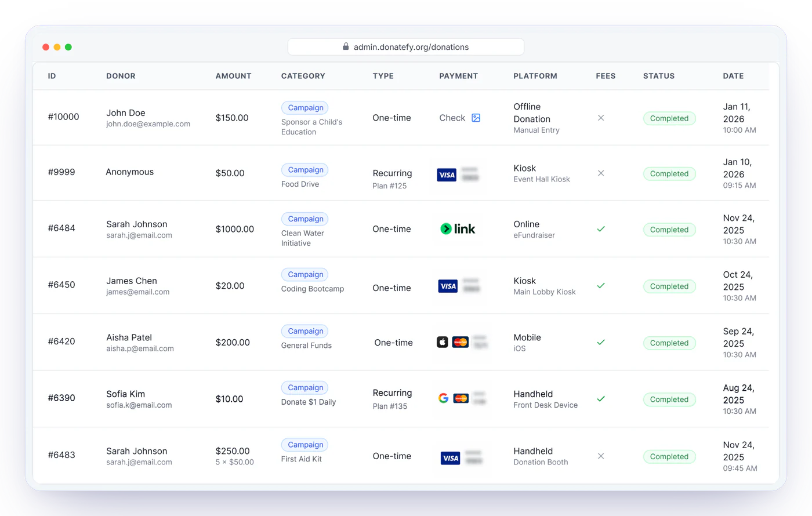Viewport: 812px width, 516px height.
Task: Click the fees checkmark for James Chen
Action: [x=601, y=286]
